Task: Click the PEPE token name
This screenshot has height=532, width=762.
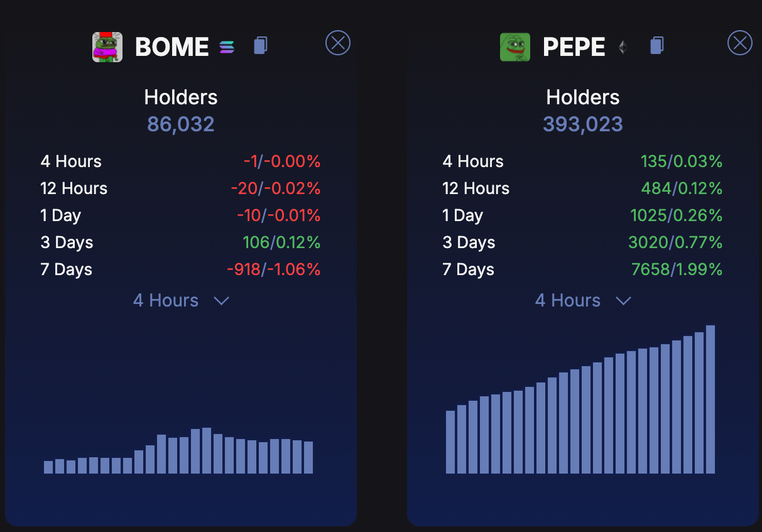Action: [x=574, y=47]
